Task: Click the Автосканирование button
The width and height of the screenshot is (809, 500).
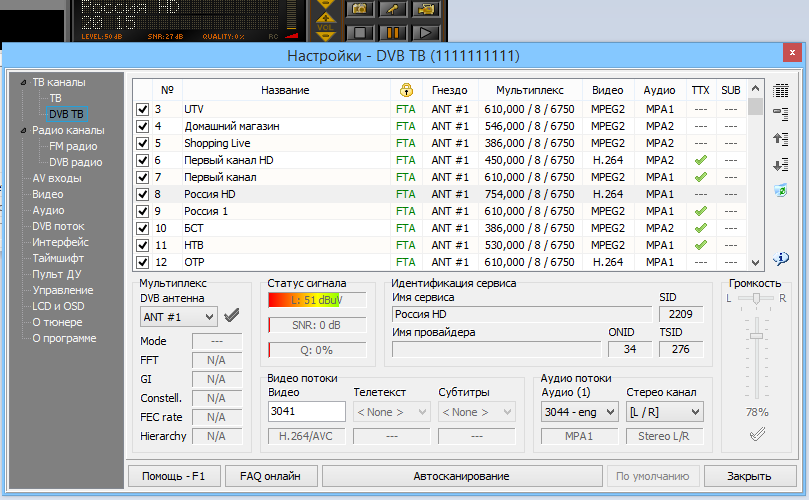Action: coord(462,476)
